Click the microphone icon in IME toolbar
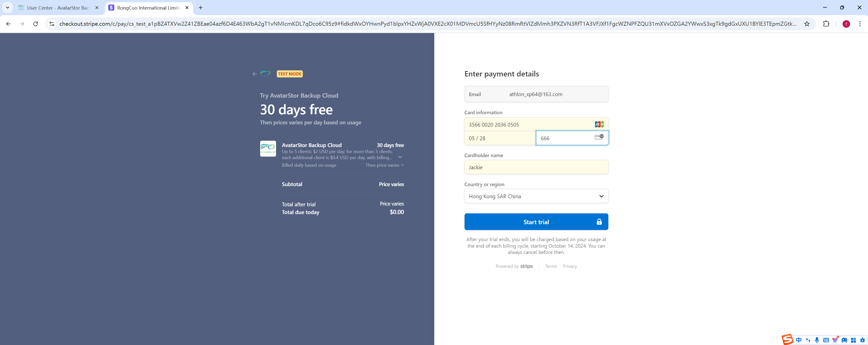The image size is (868, 345). [x=817, y=340]
